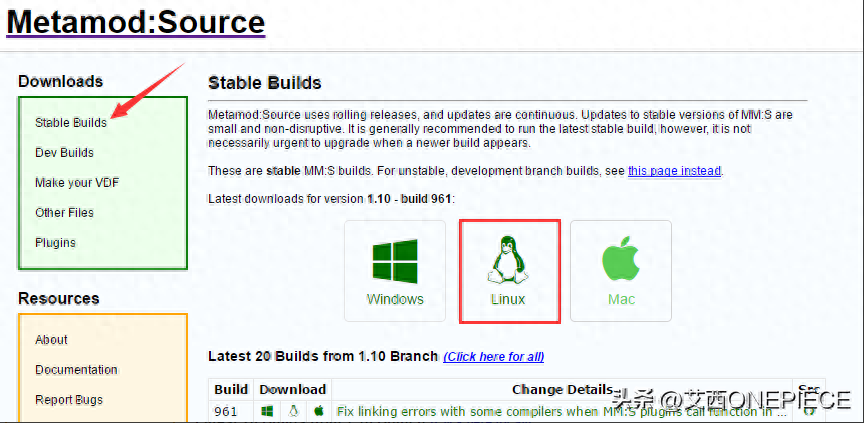Viewport: 864px width, 423px height.
Task: Click the '(Click here for all)' builds link
Action: pos(494,357)
